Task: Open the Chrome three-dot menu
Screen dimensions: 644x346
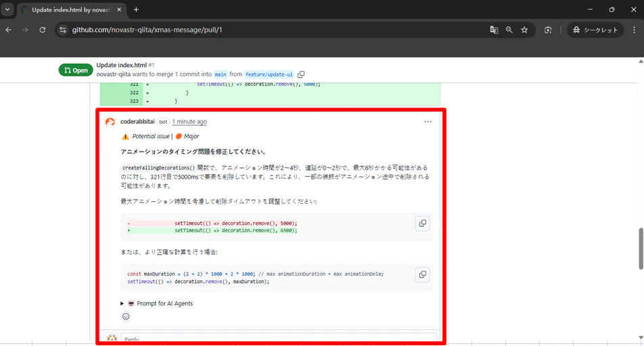Action: coord(634,30)
